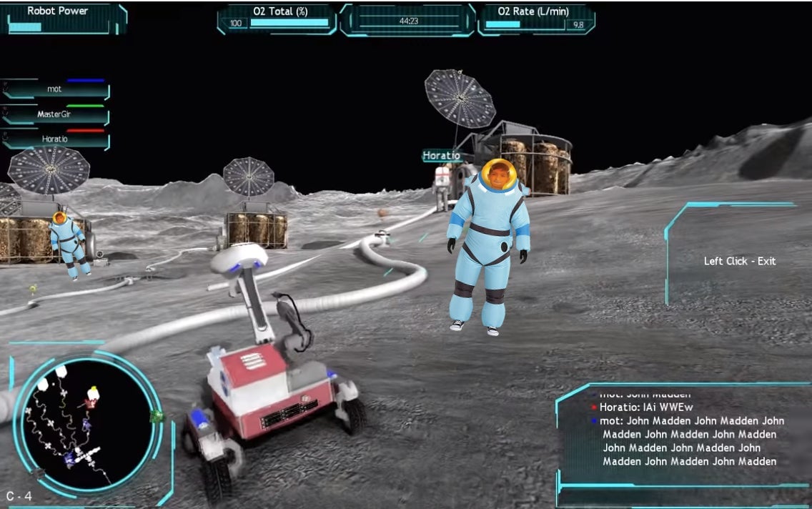Click the chat text entry bar
Image resolution: width=812 pixels, height=509 pixels.
pos(683,495)
